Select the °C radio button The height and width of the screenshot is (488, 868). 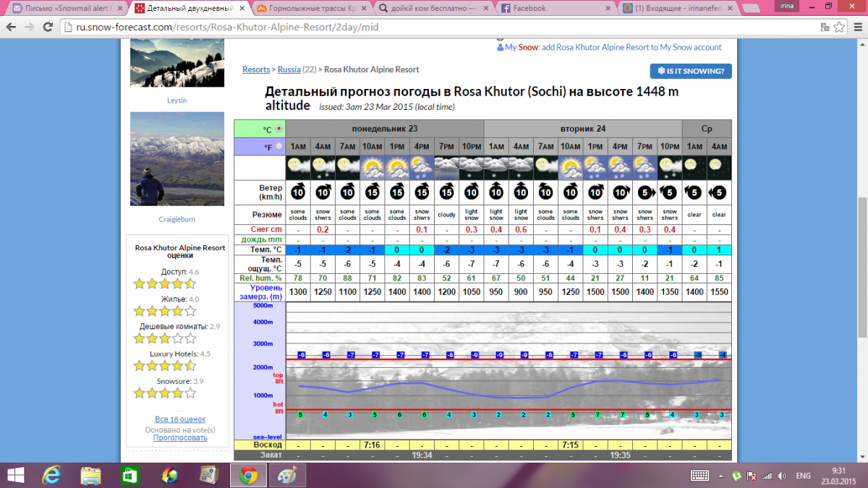tap(279, 128)
